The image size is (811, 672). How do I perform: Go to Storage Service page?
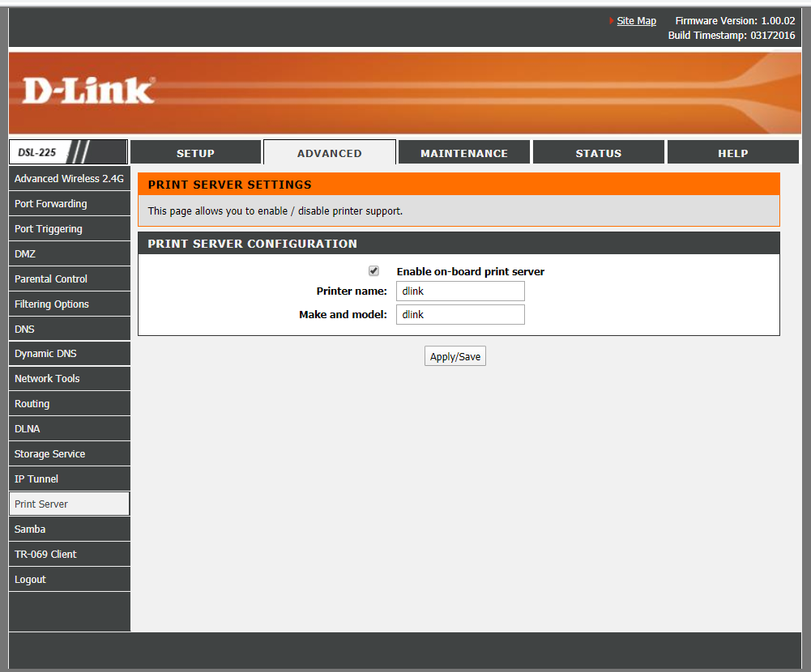[70, 454]
